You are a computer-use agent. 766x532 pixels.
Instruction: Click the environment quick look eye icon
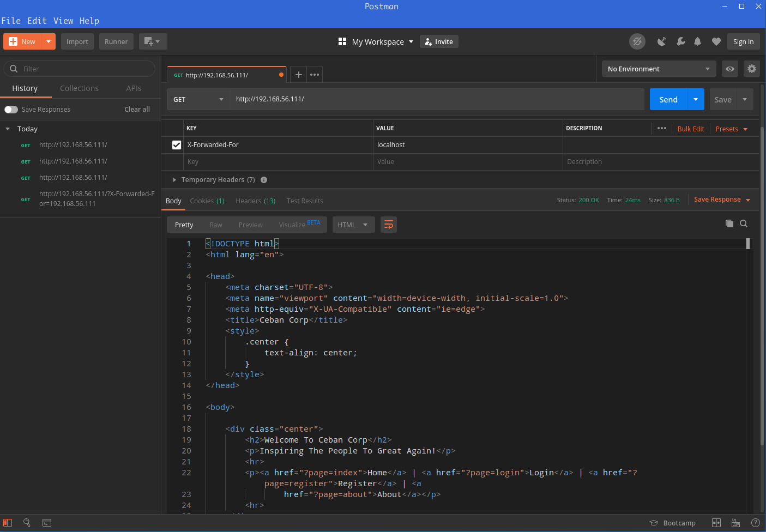[730, 69]
